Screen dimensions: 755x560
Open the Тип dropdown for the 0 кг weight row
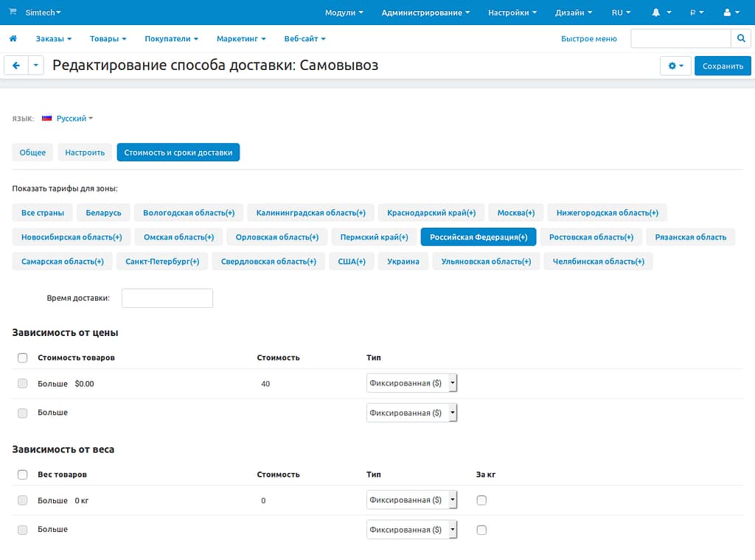click(411, 500)
